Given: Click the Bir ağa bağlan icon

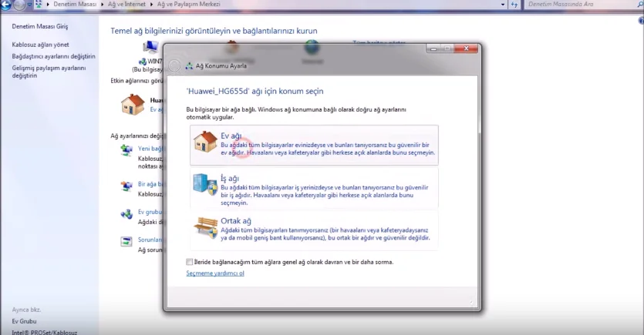Looking at the screenshot, I should pos(126,186).
